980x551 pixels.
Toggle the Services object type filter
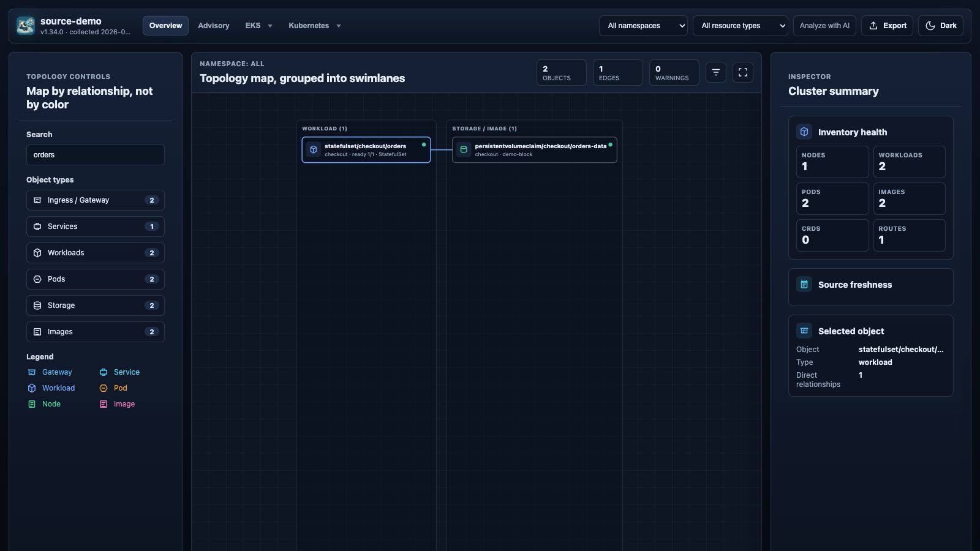pos(96,227)
